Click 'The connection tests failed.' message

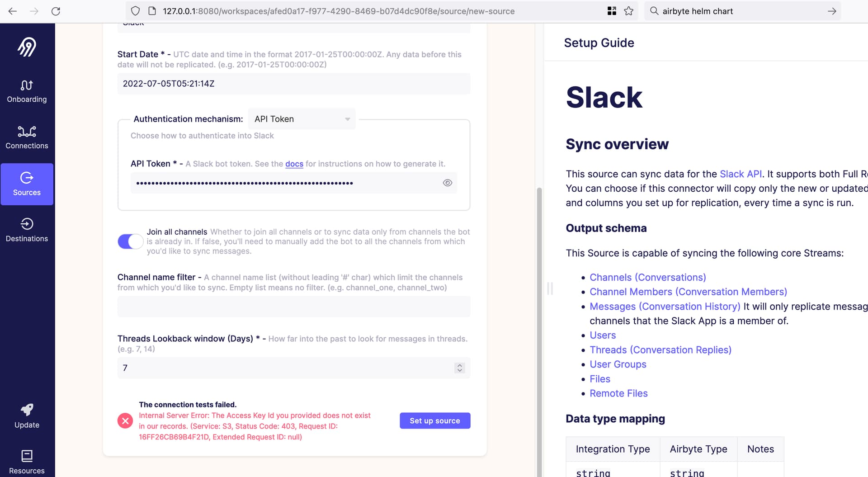pos(188,405)
